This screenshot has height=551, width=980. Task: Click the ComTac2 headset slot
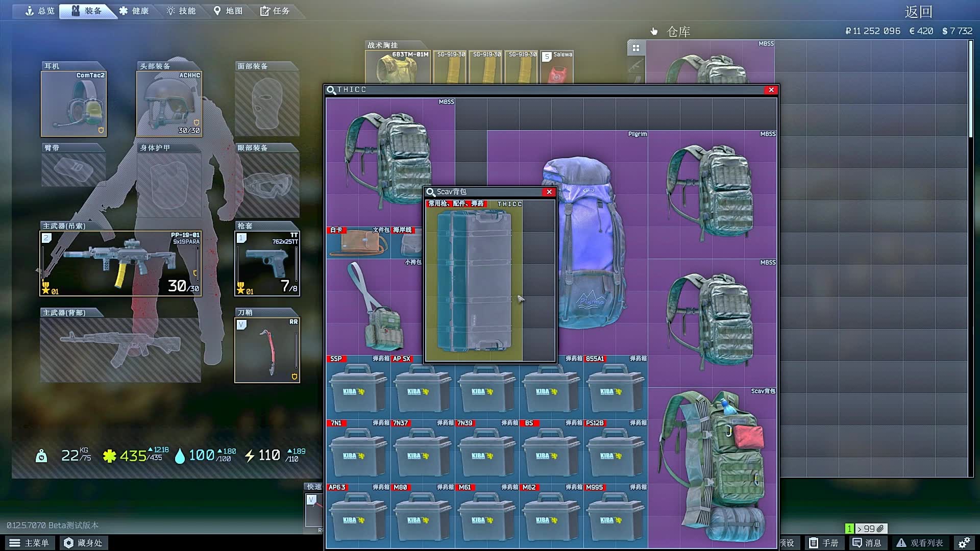click(73, 104)
